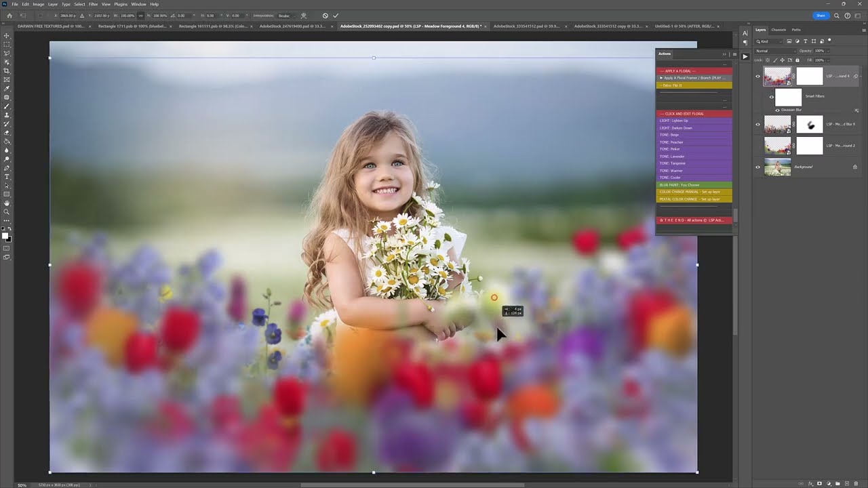The image size is (868, 488).
Task: Open the Interpolation Bicubic dropdown
Action: tap(286, 16)
